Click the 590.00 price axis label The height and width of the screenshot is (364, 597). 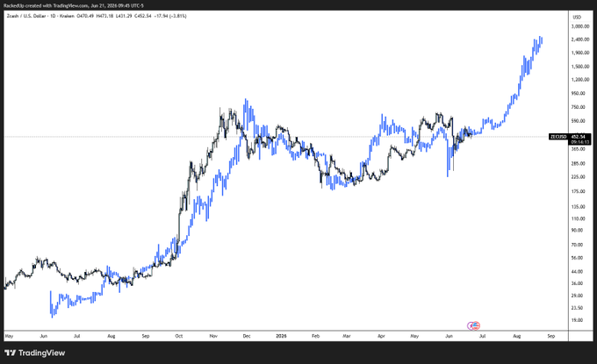[579, 121]
